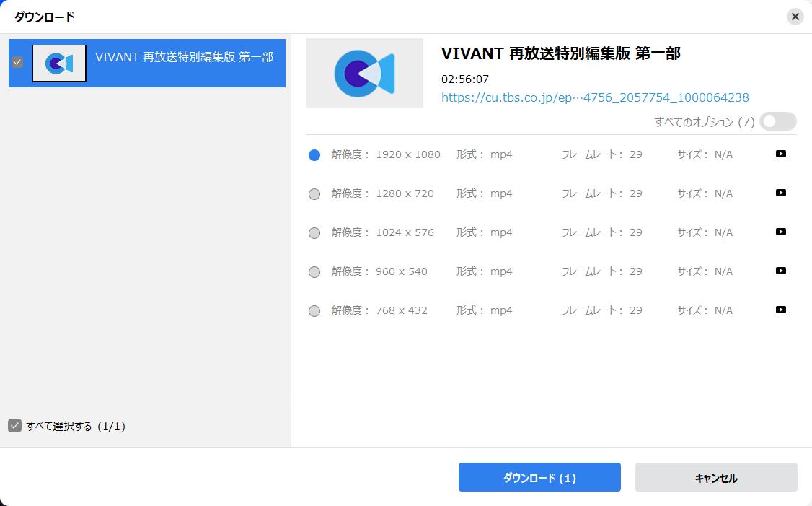The image size is (812, 506).
Task: Click the video icon in the 1024 x 576 row
Action: click(x=781, y=232)
